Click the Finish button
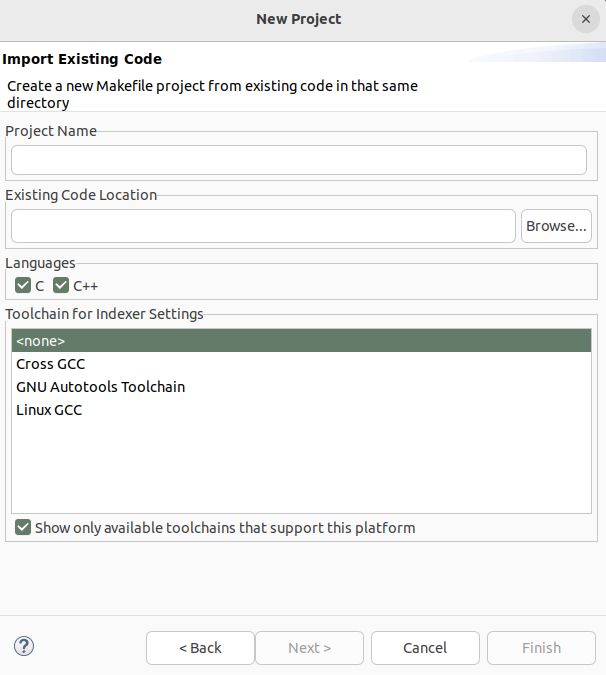This screenshot has width=606, height=675. click(541, 648)
